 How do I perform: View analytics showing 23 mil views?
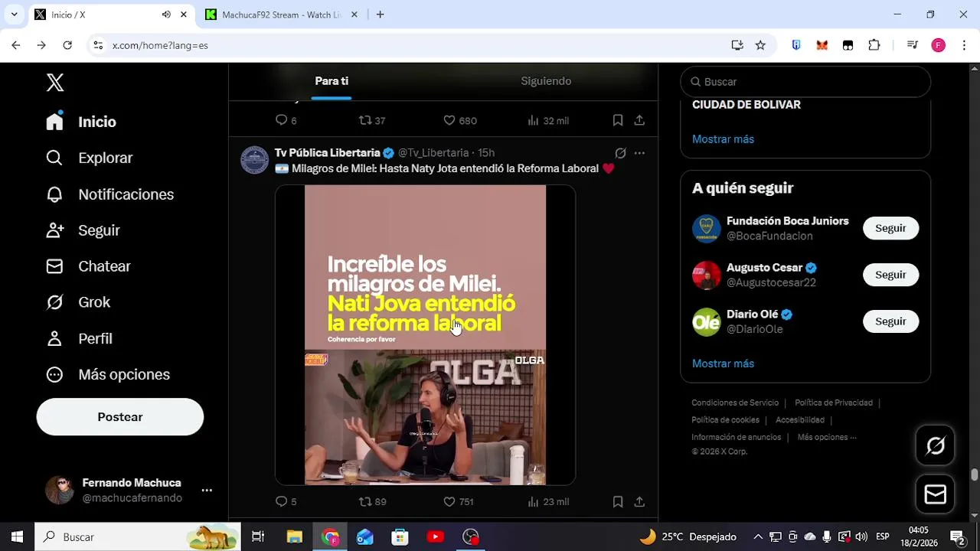click(x=548, y=502)
